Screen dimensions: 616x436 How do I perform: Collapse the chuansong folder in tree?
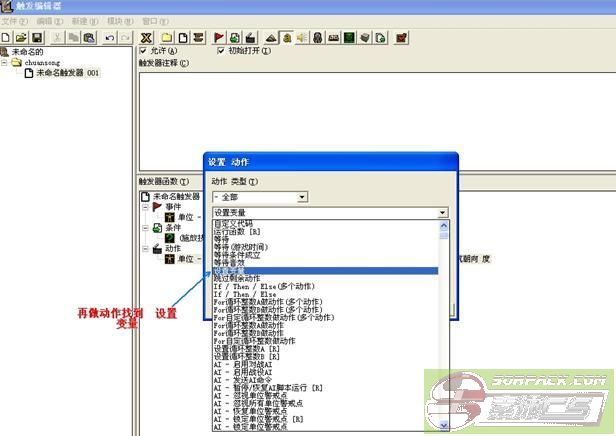pos(5,62)
